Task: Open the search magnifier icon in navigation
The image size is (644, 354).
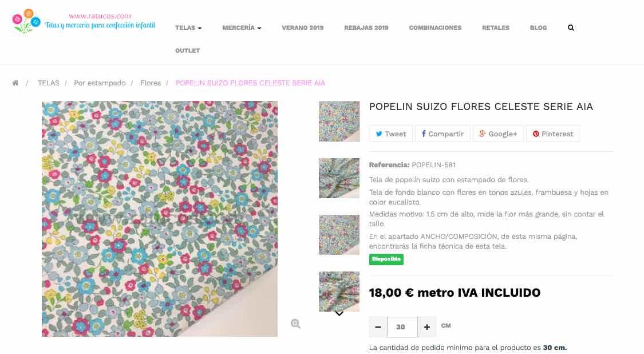Action: click(x=571, y=27)
